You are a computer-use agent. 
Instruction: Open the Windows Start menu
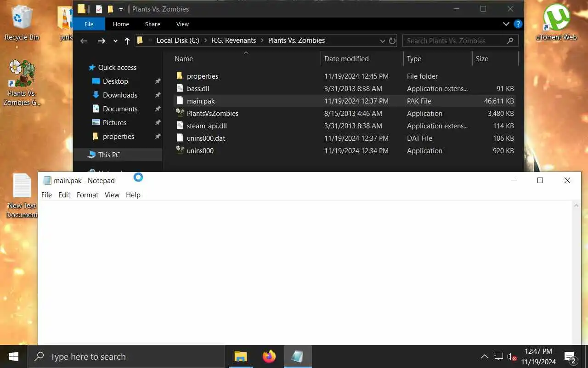tap(14, 356)
